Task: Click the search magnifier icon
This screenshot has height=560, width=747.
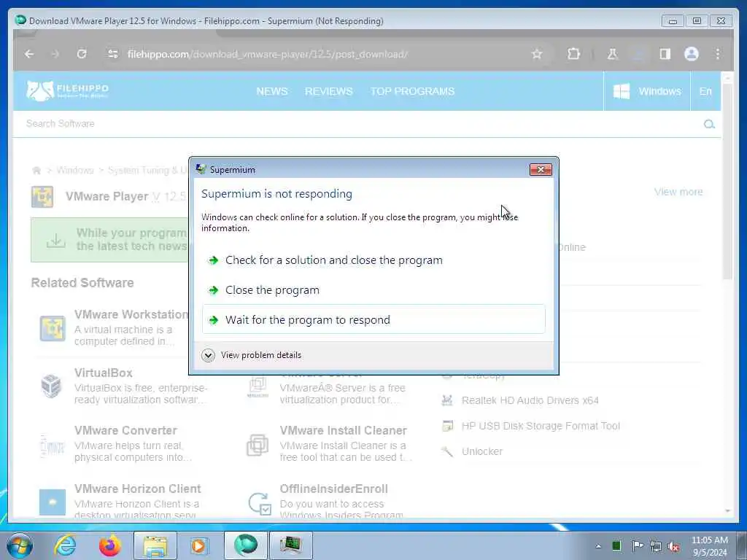Action: [x=709, y=124]
